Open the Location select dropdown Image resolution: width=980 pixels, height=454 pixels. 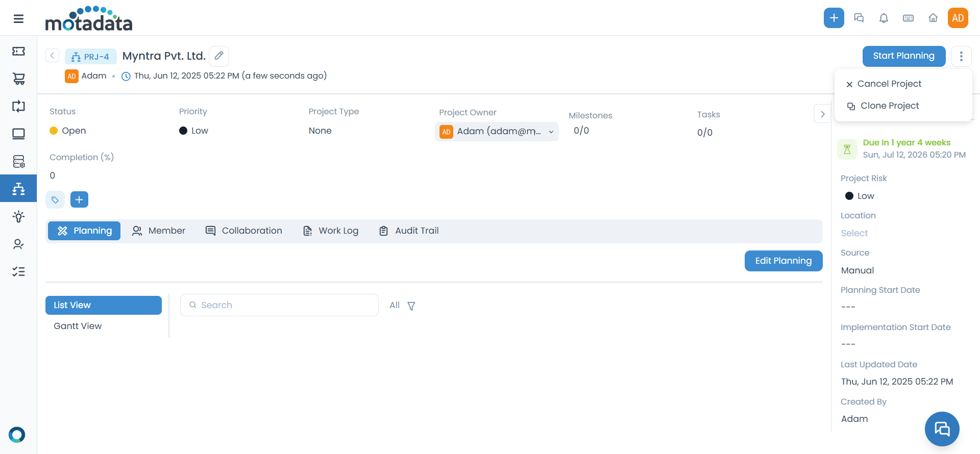click(854, 233)
